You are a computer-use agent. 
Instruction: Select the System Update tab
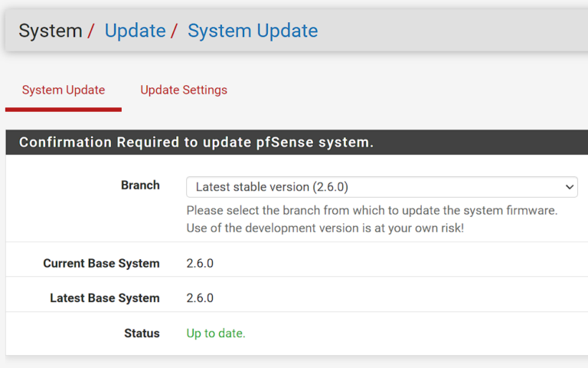64,90
